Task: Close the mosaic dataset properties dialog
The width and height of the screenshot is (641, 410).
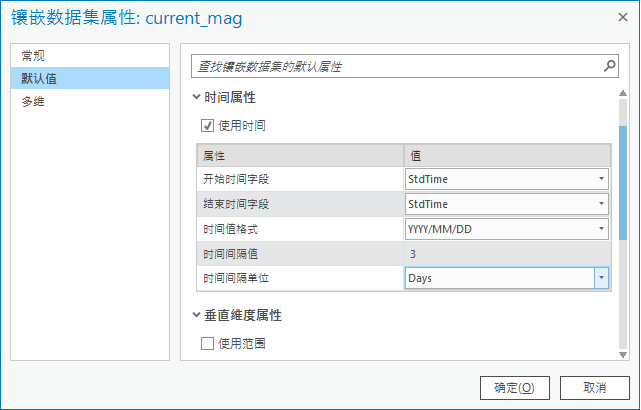Action: [621, 19]
